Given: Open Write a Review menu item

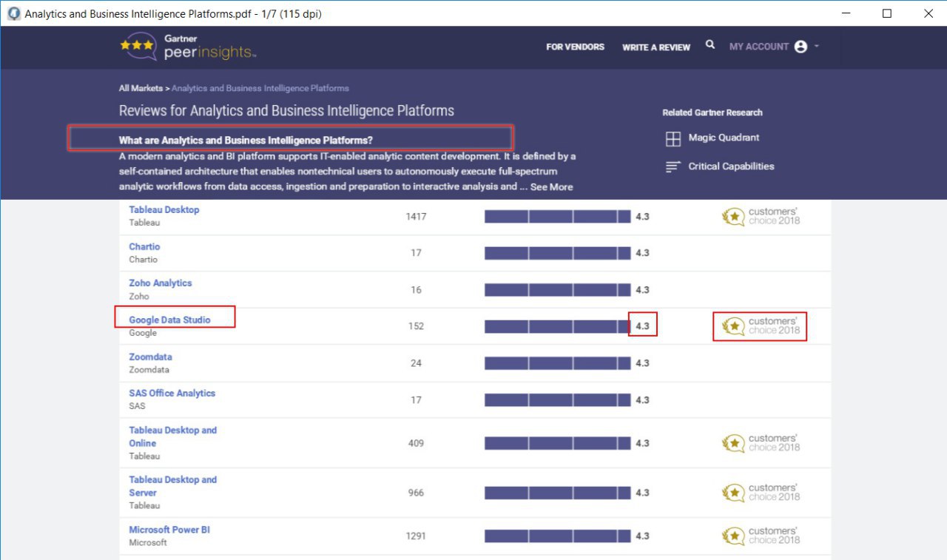Looking at the screenshot, I should click(656, 47).
